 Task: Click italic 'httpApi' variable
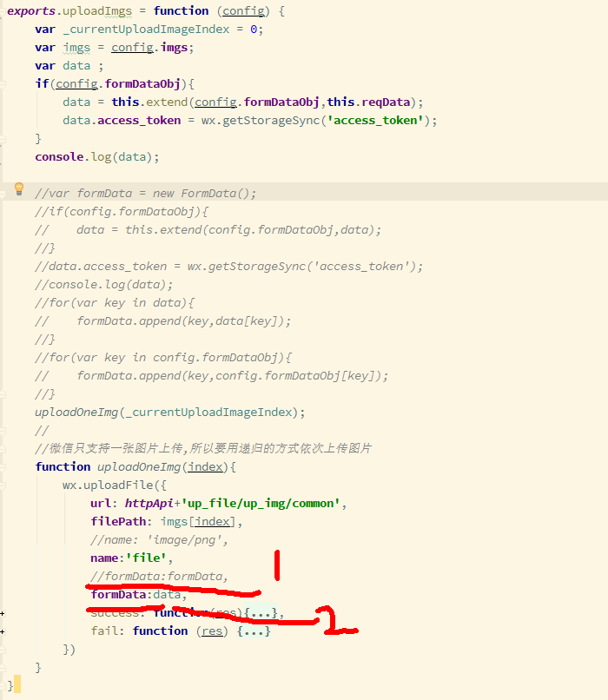(x=149, y=504)
